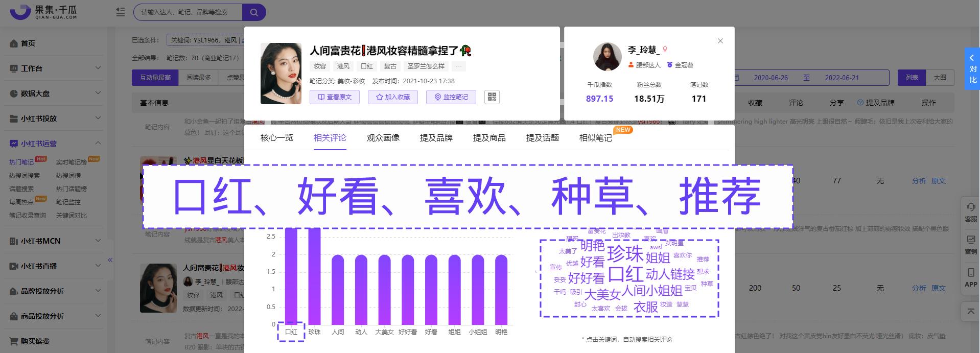
Task: Collapse sidebar with double-chevron handle
Action: pos(110,260)
